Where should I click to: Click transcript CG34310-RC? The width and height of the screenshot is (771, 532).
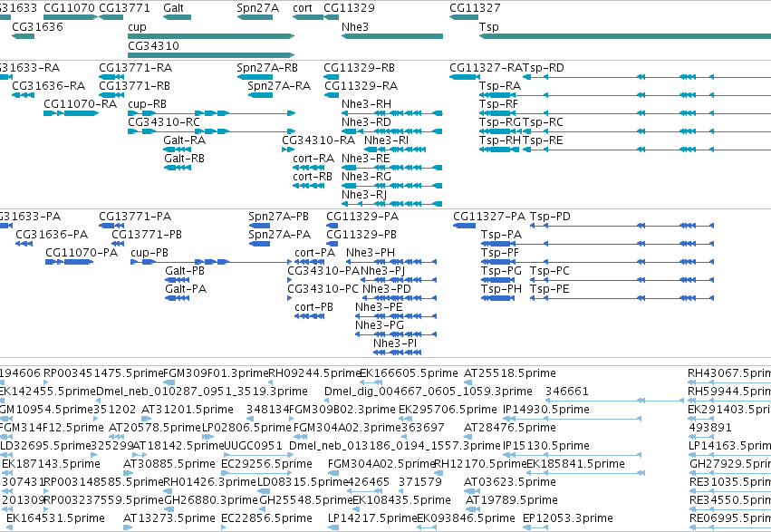click(211, 131)
